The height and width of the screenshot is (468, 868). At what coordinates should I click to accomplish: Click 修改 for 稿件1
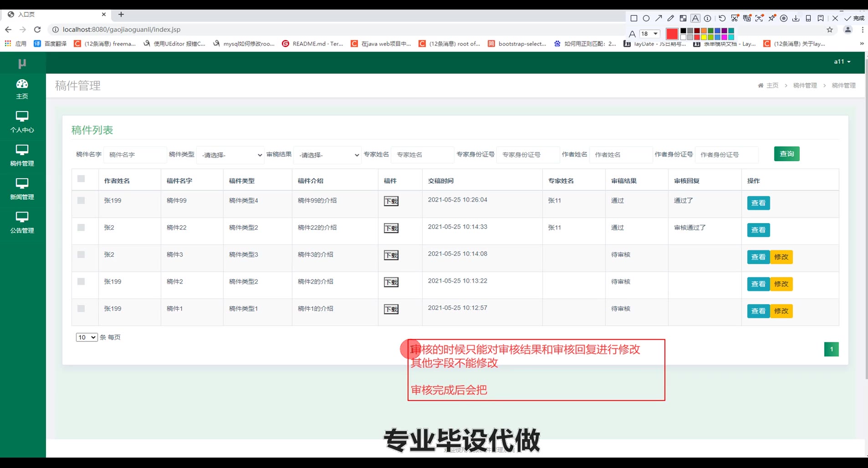pos(781,311)
